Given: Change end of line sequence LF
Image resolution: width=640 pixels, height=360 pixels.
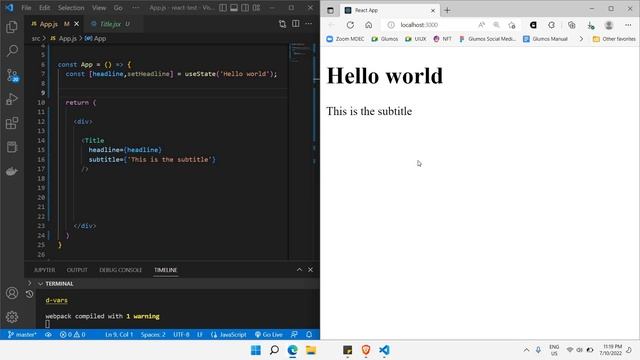Looking at the screenshot, I should coord(200,334).
